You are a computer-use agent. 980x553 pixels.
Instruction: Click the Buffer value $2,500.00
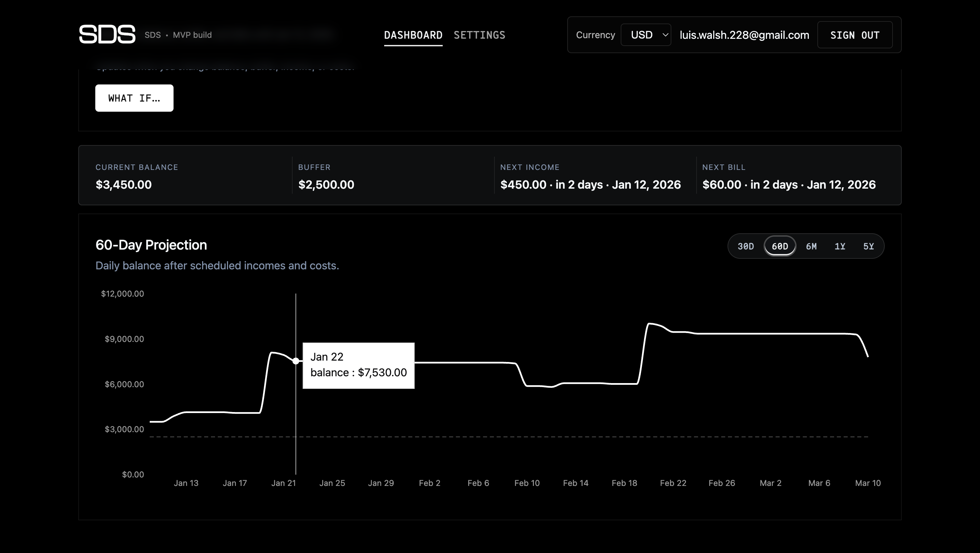(x=326, y=185)
